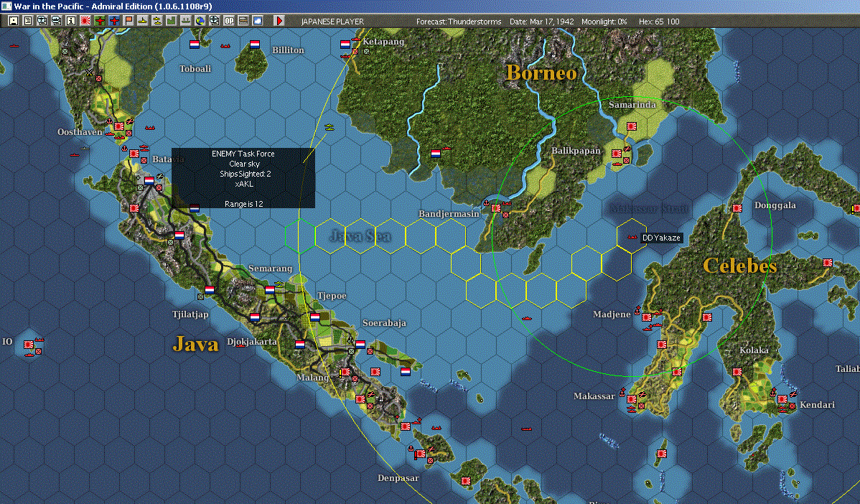Click the Hex: 65 100 readout
Screen dimensions: 860x504
[x=659, y=22]
